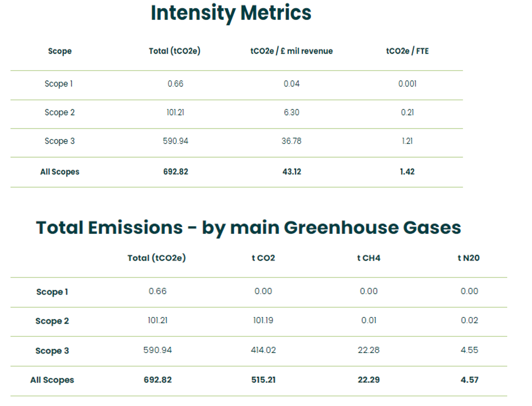Select the 414.02 Scope 3 CO2 cell
532x406 pixels.
click(263, 350)
